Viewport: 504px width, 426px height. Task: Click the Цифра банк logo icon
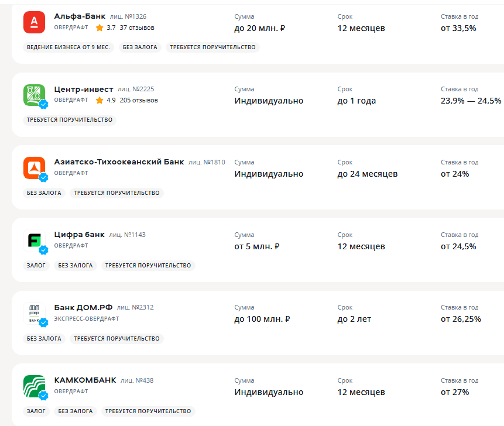(34, 241)
